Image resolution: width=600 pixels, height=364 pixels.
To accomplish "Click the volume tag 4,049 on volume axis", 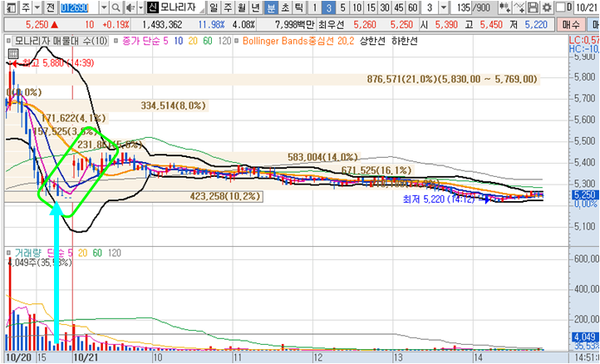I will pos(584,337).
